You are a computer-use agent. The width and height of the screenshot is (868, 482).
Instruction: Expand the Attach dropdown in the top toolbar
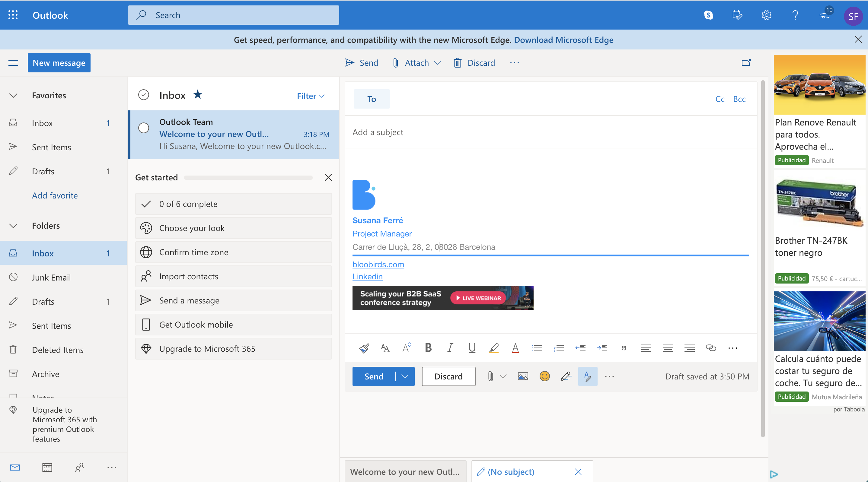(437, 63)
